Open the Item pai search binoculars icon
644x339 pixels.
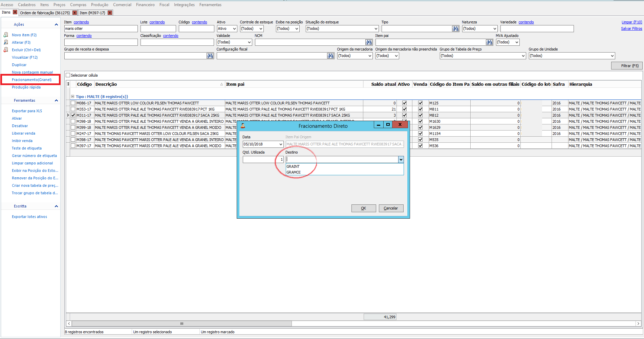(x=489, y=42)
